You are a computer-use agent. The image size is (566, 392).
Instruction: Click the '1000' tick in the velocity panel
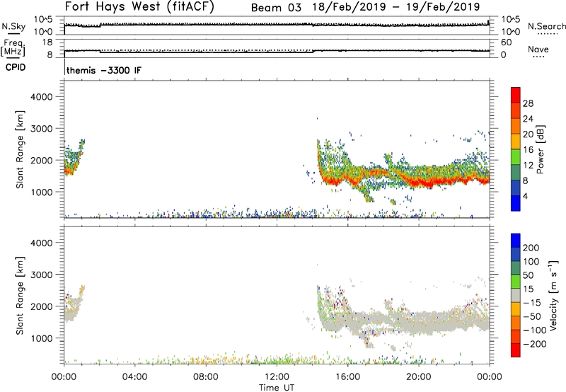click(41, 338)
